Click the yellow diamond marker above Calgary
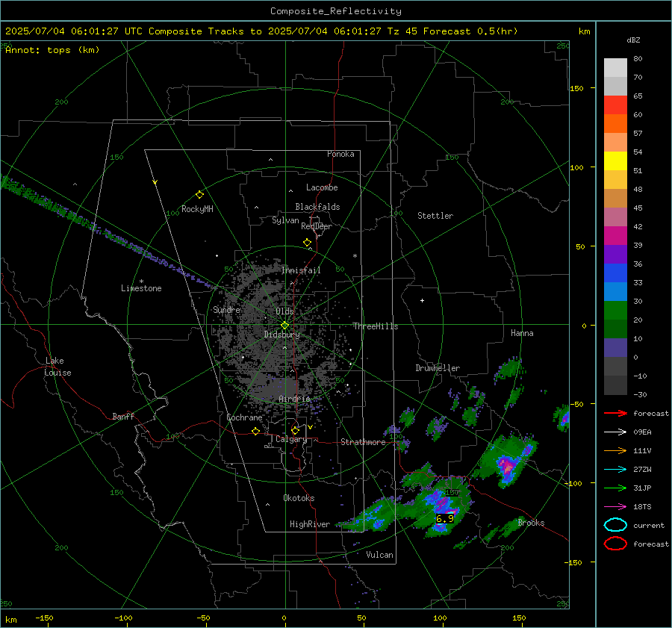The width and height of the screenshot is (672, 628). [x=295, y=430]
